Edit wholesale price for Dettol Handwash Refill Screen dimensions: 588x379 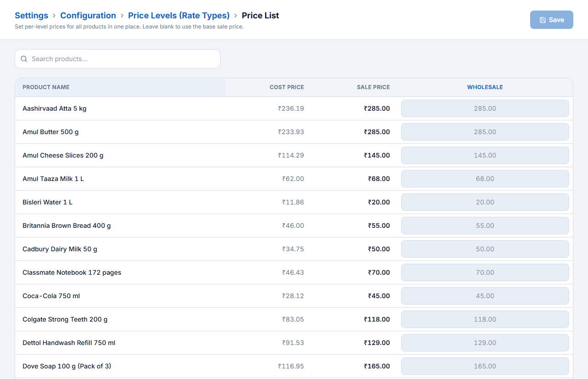(485, 343)
